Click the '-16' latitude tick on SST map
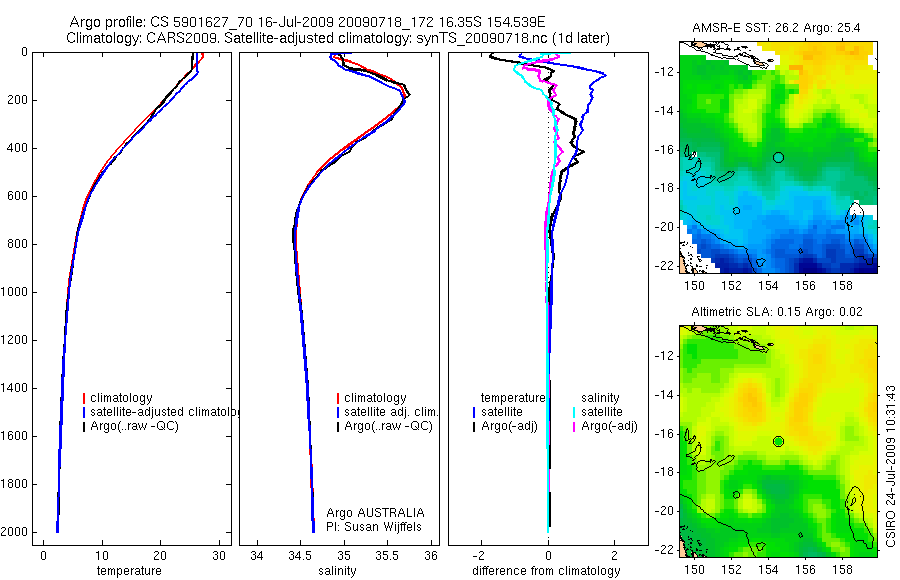 coord(664,150)
